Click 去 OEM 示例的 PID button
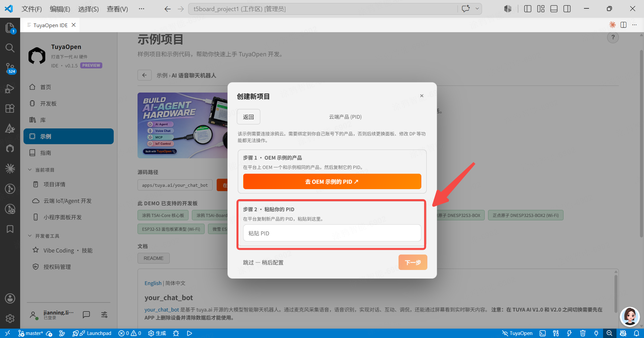 332,181
